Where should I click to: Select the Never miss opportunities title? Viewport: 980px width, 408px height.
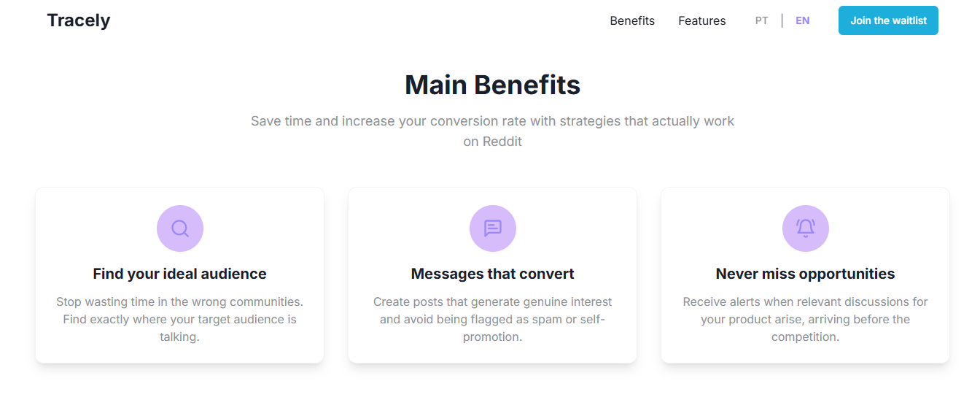805,274
